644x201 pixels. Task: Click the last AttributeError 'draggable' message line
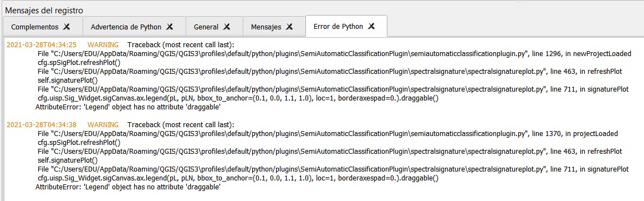click(128, 187)
